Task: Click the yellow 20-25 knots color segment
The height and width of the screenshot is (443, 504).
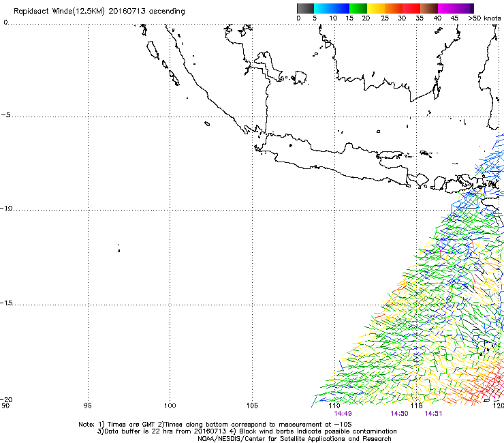Action: click(376, 8)
